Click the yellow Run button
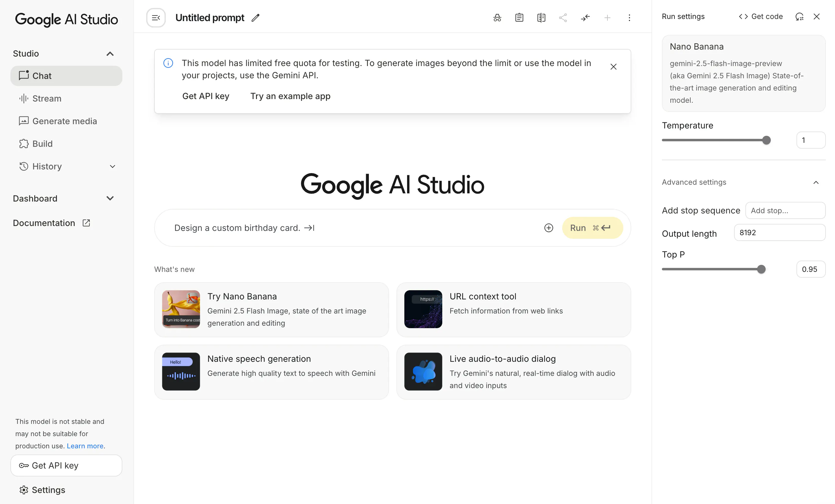835x504 pixels. (592, 228)
